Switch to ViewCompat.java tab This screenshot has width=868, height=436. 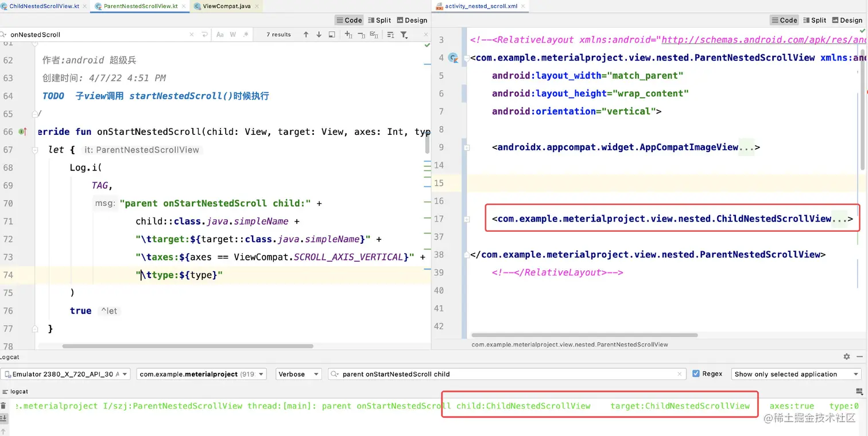pyautogui.click(x=227, y=6)
